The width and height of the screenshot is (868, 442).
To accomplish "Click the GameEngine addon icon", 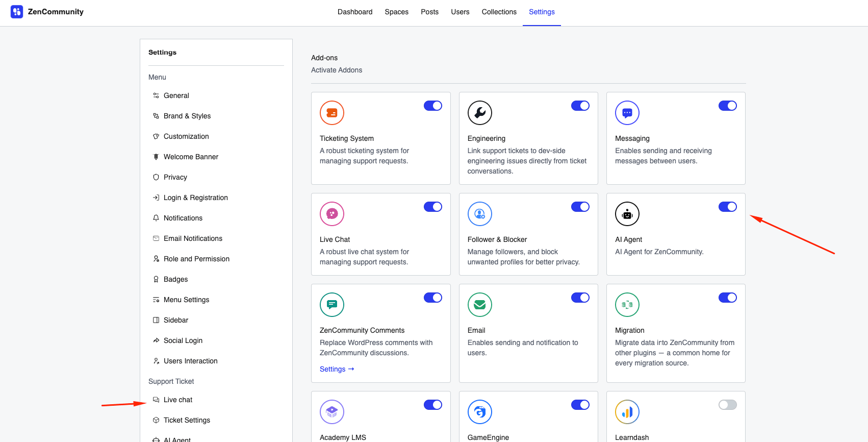I will (480, 412).
